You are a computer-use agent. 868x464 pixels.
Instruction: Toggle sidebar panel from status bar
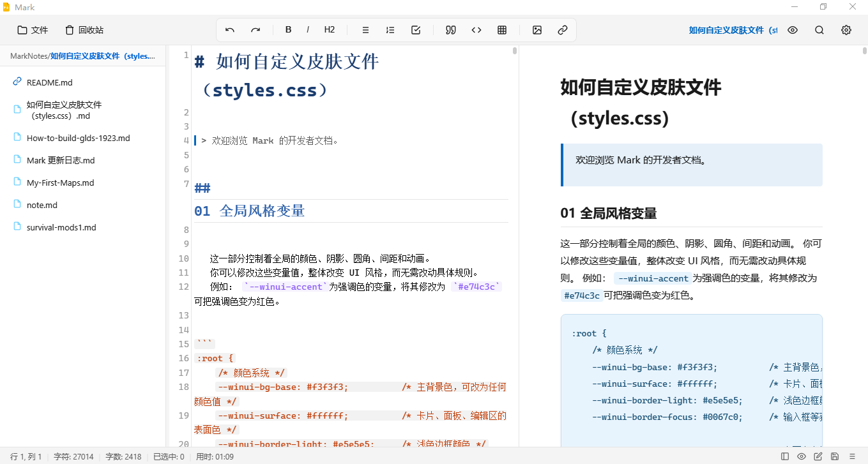pyautogui.click(x=785, y=456)
